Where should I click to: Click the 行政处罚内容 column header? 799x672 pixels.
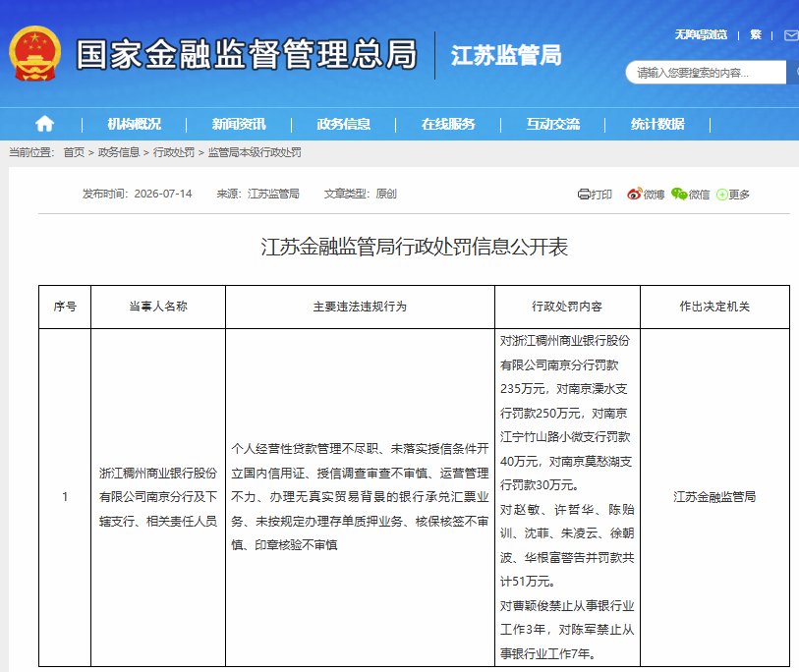[x=567, y=307]
